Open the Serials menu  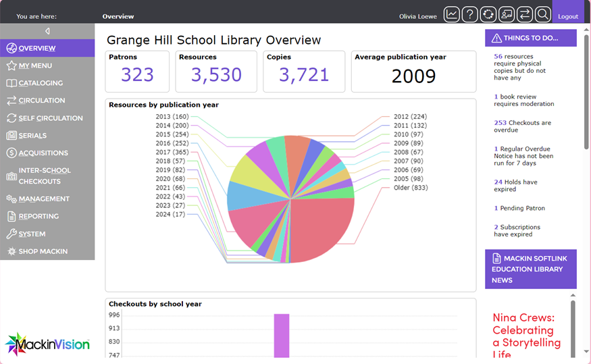[x=47, y=135]
